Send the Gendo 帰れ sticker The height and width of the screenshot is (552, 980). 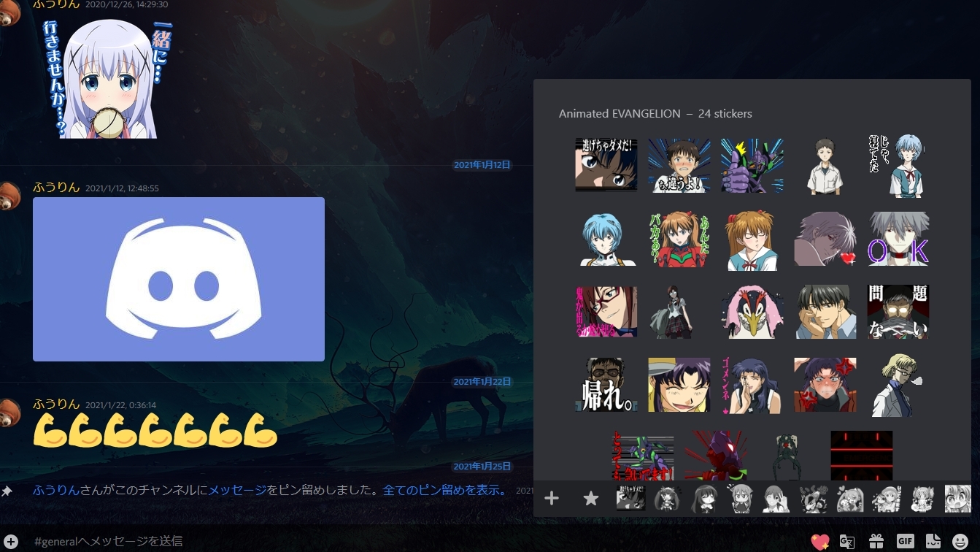tap(606, 385)
